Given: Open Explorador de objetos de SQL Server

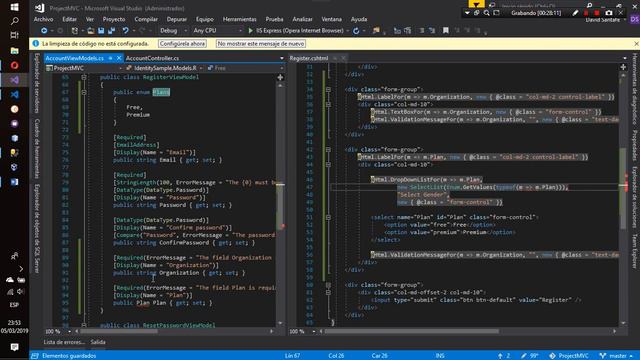Looking at the screenshot, I should point(37,228).
